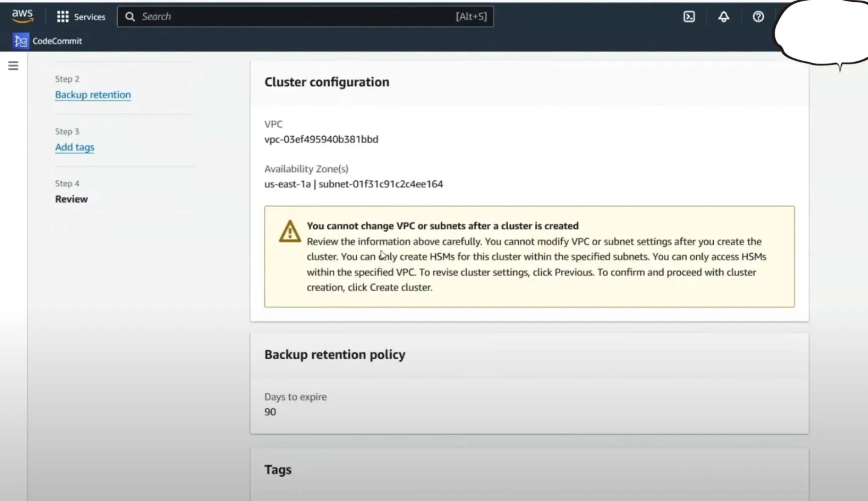Viewport: 868px width, 501px height.
Task: Select Step 4 Review in the sidebar
Action: coord(71,198)
